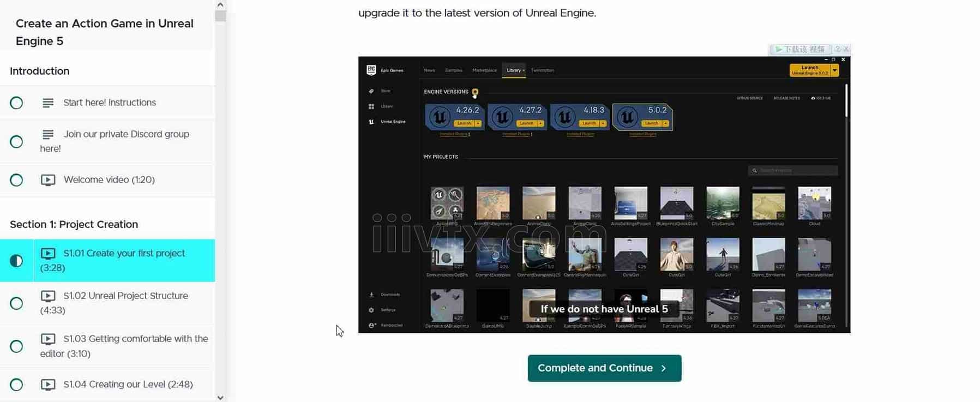Toggle completion circle for Join our private Discord group
This screenshot has height=402, width=980.
pos(16,142)
